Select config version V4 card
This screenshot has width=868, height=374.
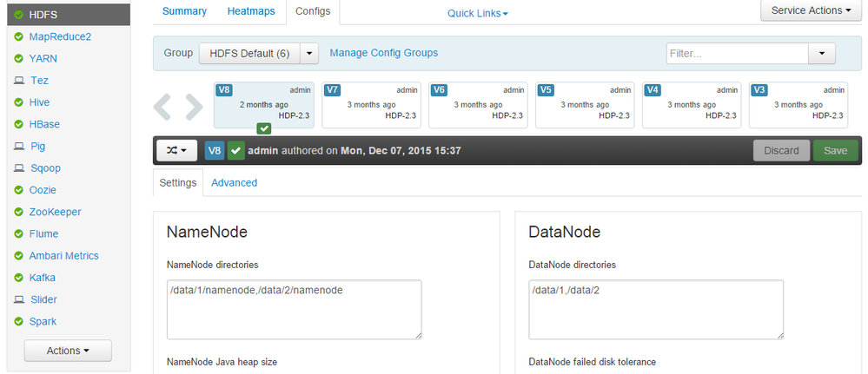point(692,105)
